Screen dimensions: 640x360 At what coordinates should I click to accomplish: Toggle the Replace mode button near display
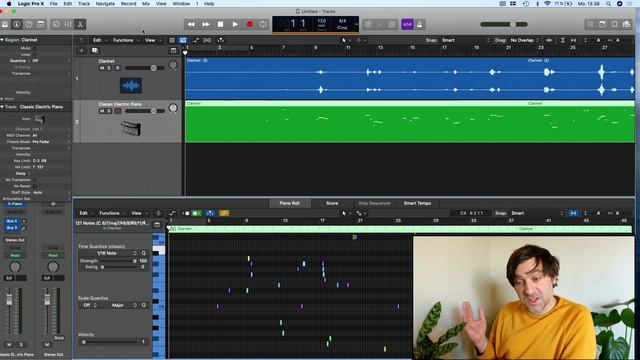coord(368,24)
